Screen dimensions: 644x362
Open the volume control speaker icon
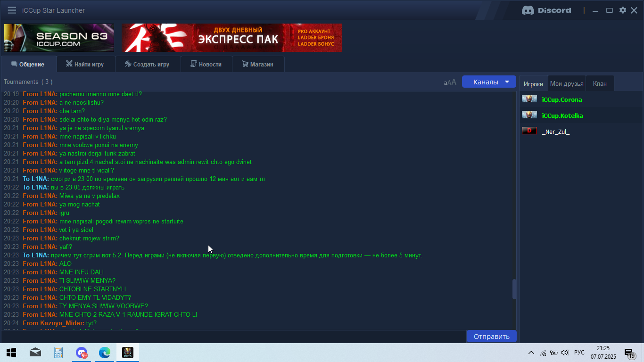[x=565, y=353]
